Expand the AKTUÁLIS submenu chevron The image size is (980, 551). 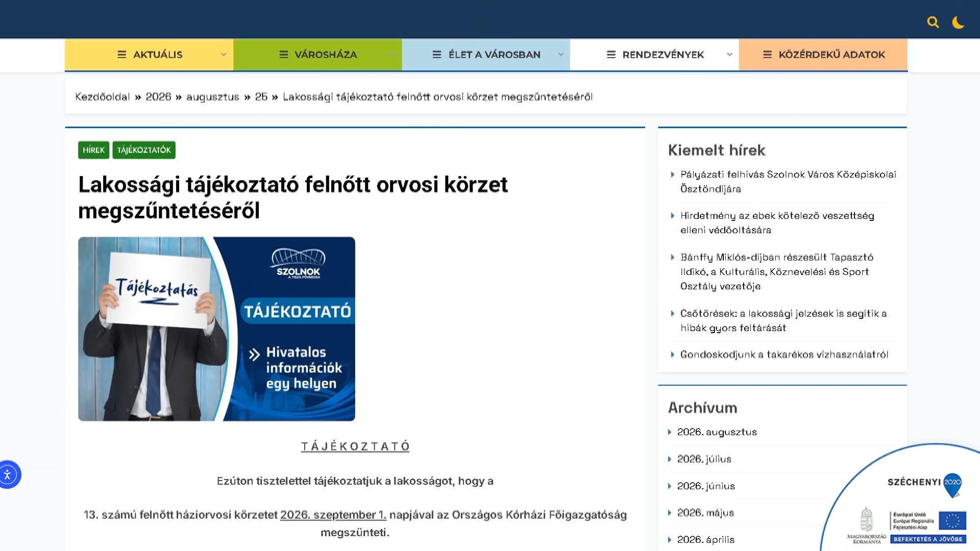tap(223, 55)
